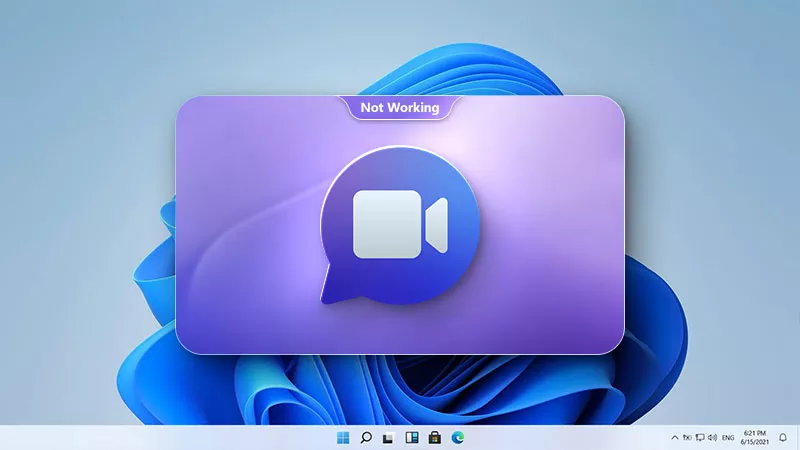Open ENG input language switcher
The image size is (800, 450).
(729, 438)
